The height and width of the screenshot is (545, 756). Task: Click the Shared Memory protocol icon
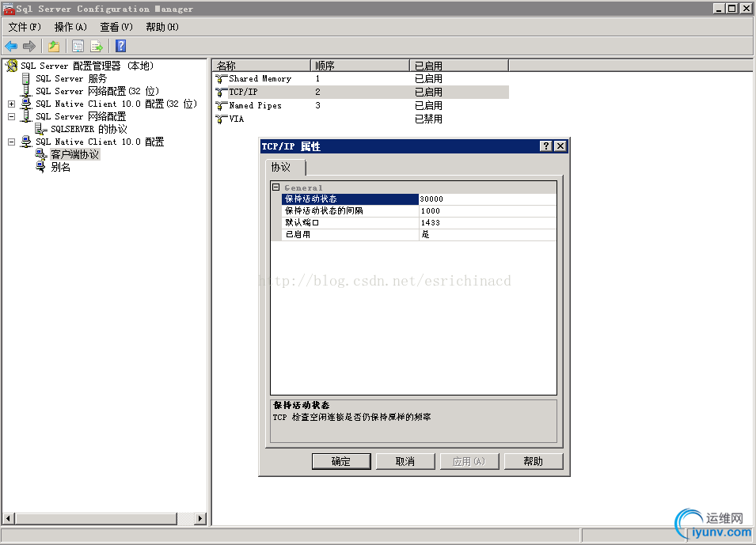point(222,78)
